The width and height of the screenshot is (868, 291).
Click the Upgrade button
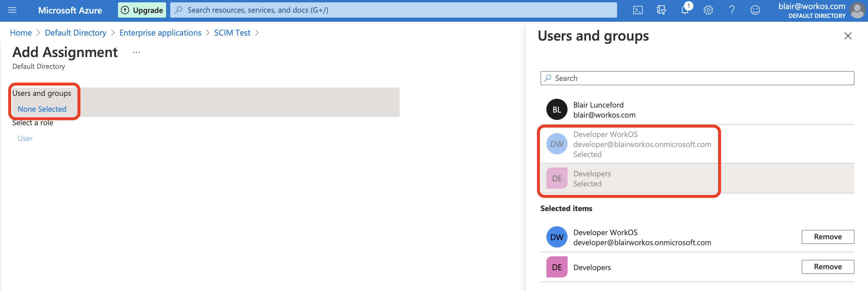click(142, 10)
